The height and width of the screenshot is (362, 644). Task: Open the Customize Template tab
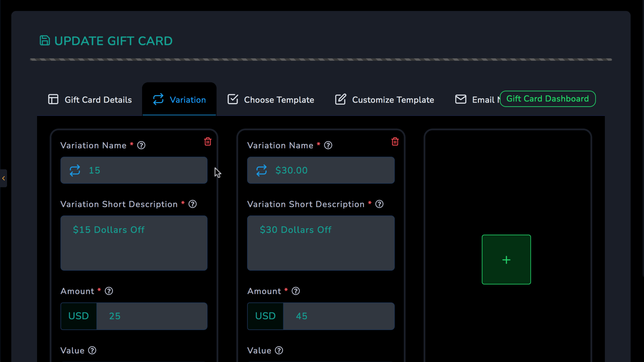(x=384, y=100)
